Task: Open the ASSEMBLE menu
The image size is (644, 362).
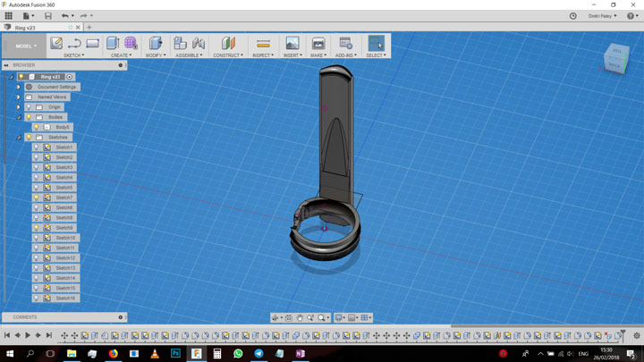Action: pos(189,55)
